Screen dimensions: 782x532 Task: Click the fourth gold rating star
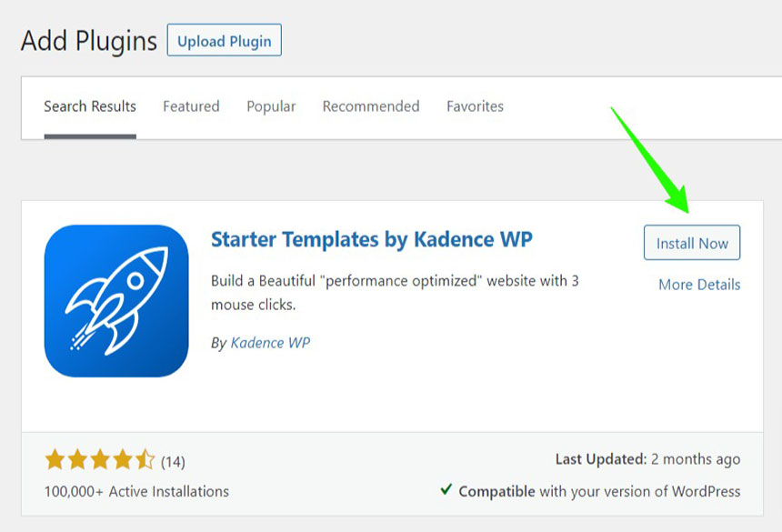[x=122, y=460]
